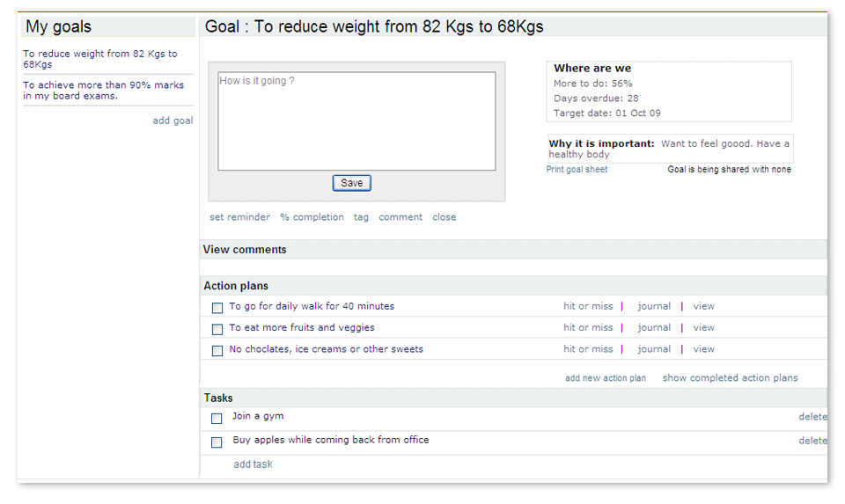Select the % completion link
This screenshot has width=845, height=504.
(x=312, y=217)
